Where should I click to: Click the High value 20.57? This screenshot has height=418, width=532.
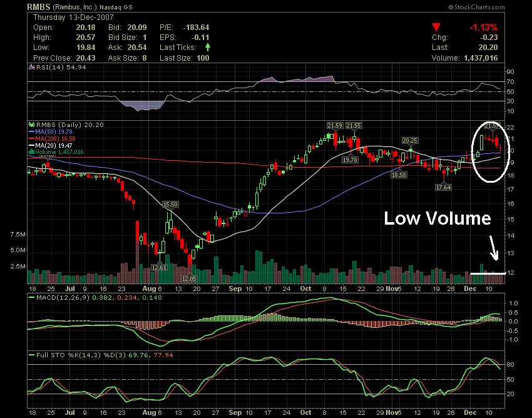[x=86, y=38]
